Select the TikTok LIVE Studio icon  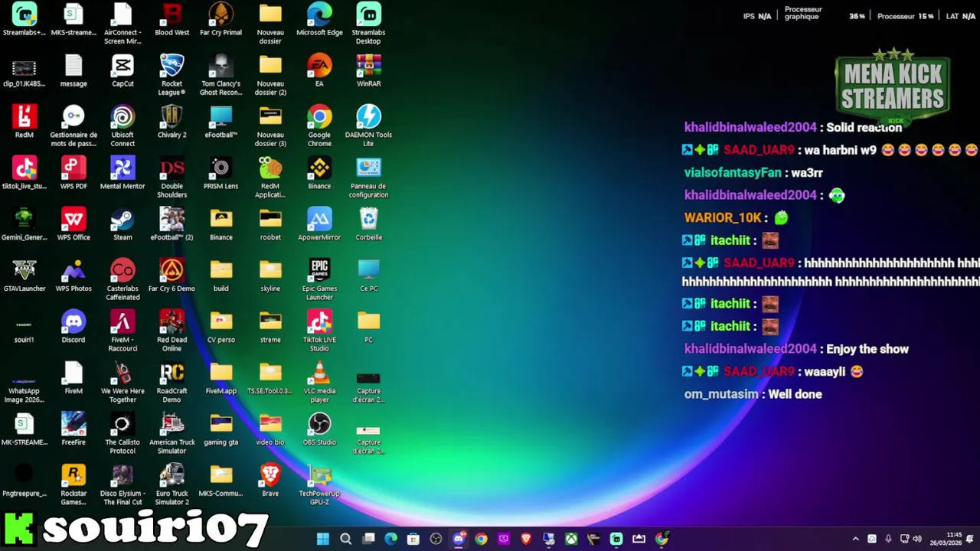click(319, 331)
